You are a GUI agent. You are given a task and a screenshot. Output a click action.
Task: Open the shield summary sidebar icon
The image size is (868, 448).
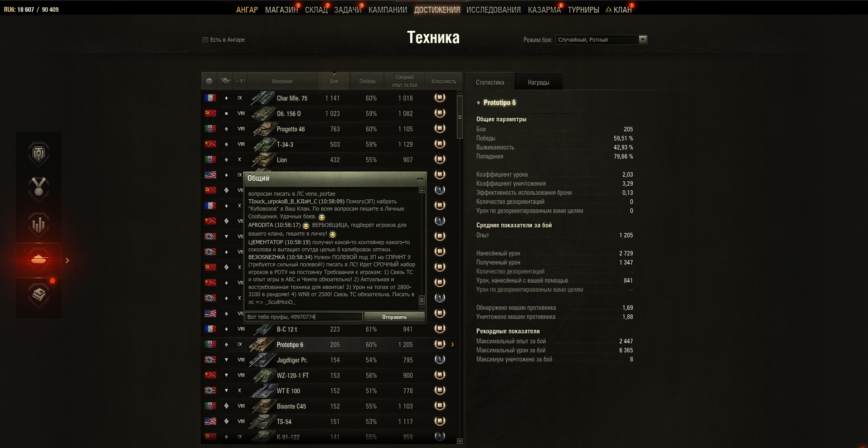39,154
